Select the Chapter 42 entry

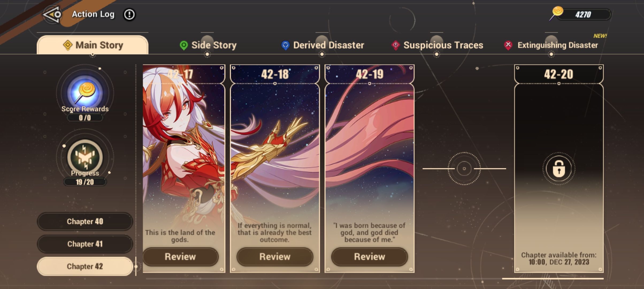85,267
